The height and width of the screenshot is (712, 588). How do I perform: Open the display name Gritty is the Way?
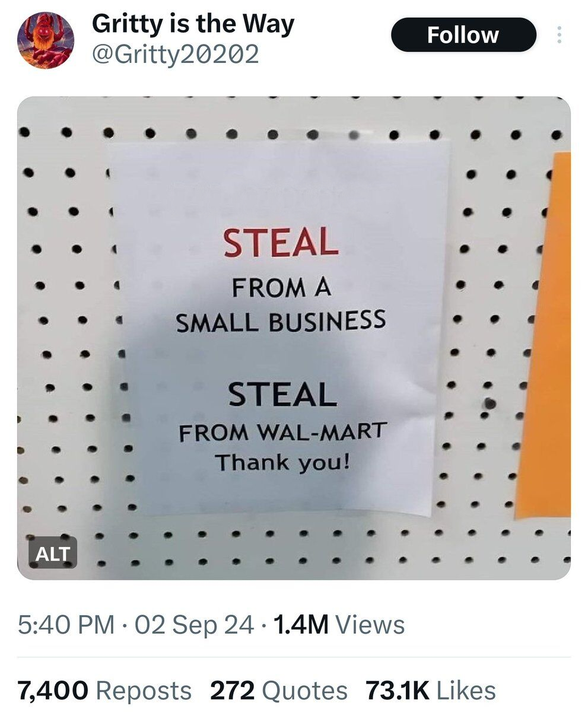[x=193, y=26]
